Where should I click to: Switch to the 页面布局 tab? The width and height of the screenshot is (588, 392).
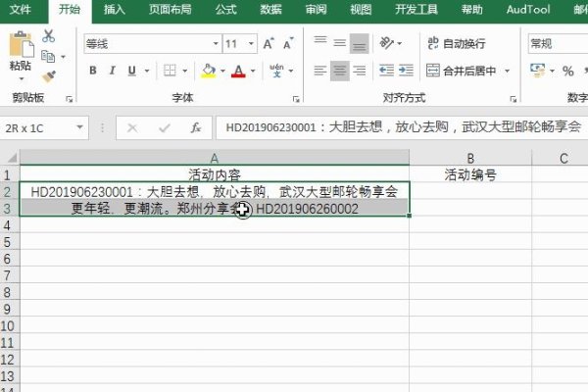171,9
